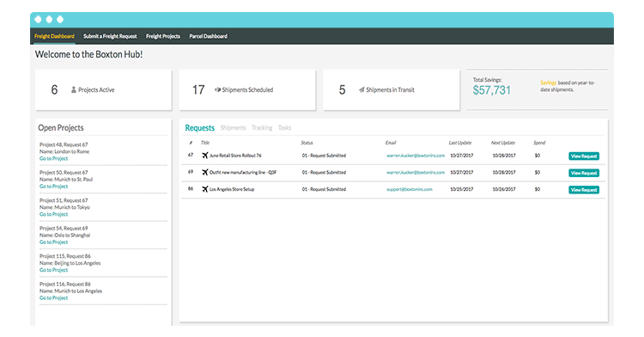Go to Project Munich to Los Angeles

pyautogui.click(x=53, y=298)
